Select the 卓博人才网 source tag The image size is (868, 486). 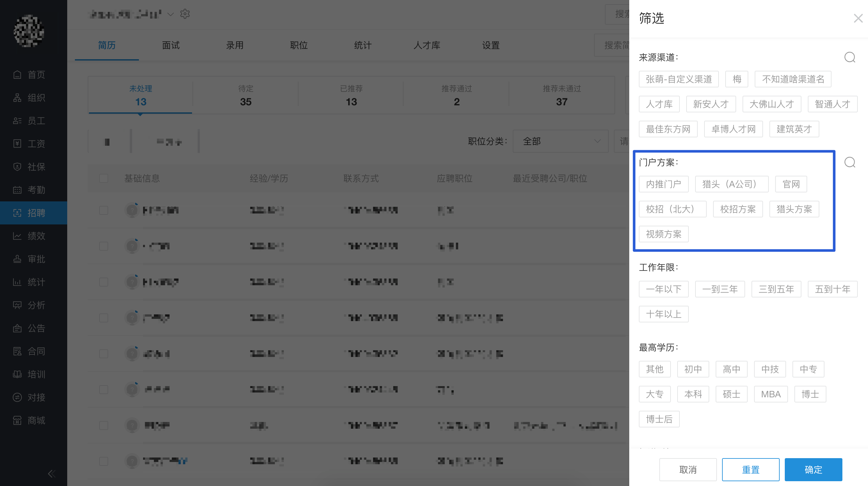pos(734,129)
